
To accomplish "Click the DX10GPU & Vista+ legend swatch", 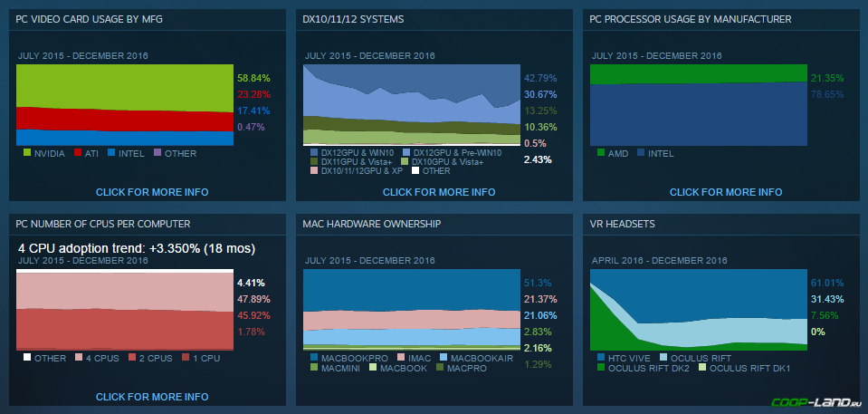I will coord(405,162).
